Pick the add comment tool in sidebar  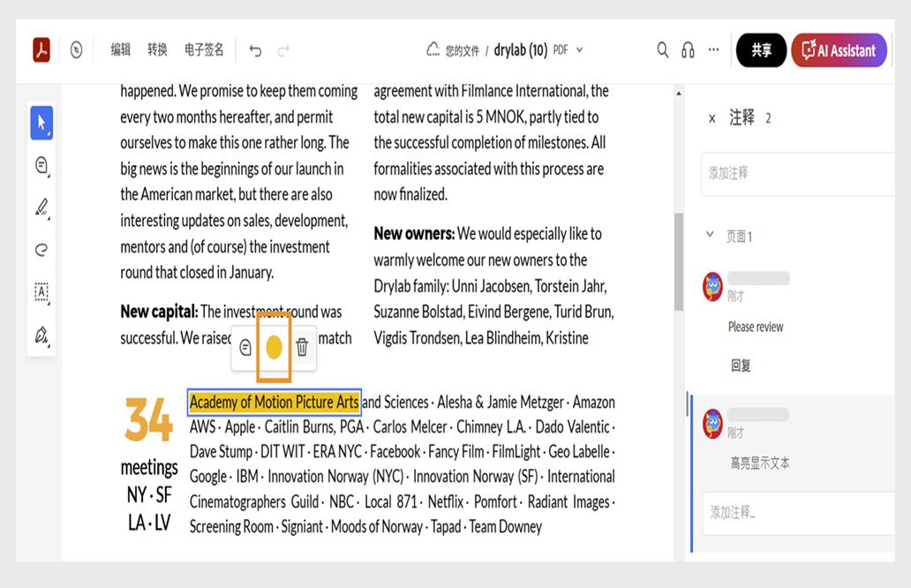(x=41, y=166)
